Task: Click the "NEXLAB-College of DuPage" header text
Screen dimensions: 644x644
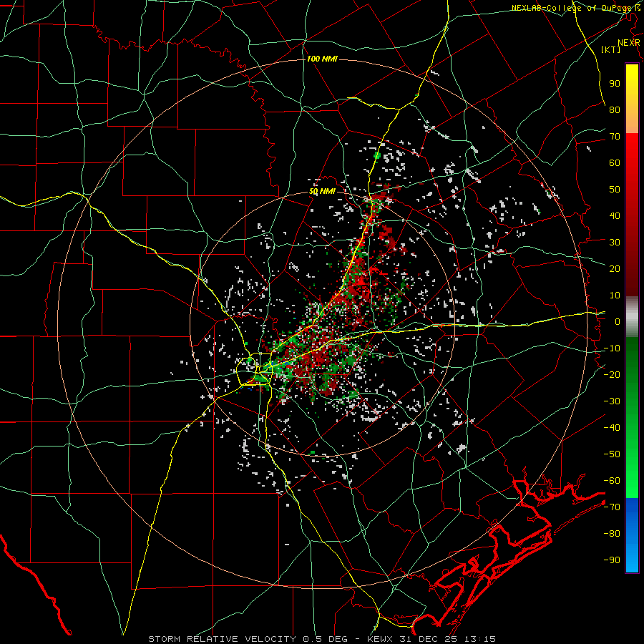Action: point(571,8)
